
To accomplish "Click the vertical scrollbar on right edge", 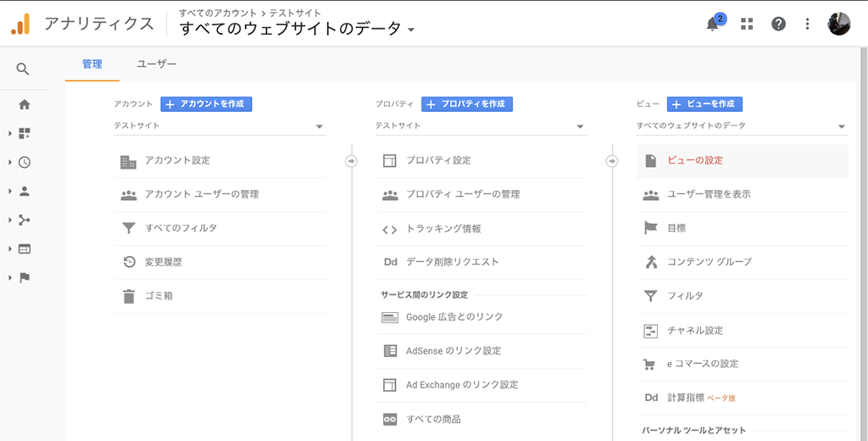I will (x=864, y=243).
